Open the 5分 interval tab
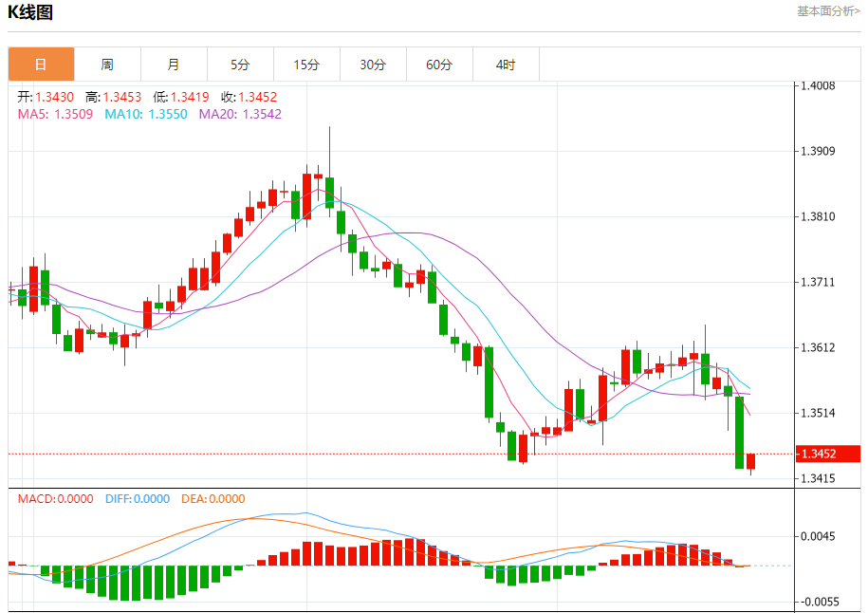 click(x=240, y=65)
